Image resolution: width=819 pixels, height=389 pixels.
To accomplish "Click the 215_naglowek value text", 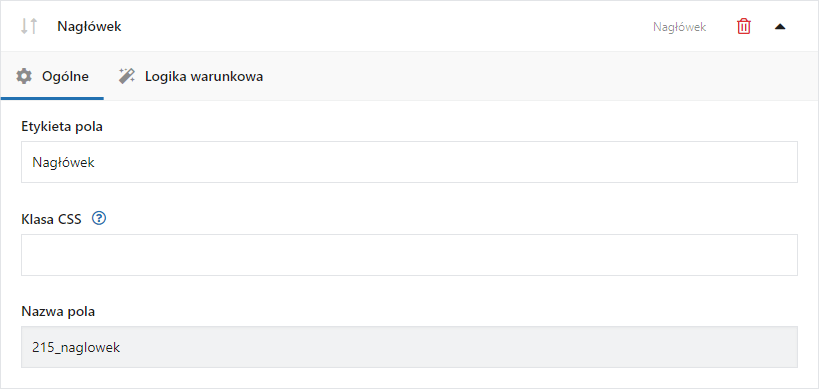I will (76, 348).
